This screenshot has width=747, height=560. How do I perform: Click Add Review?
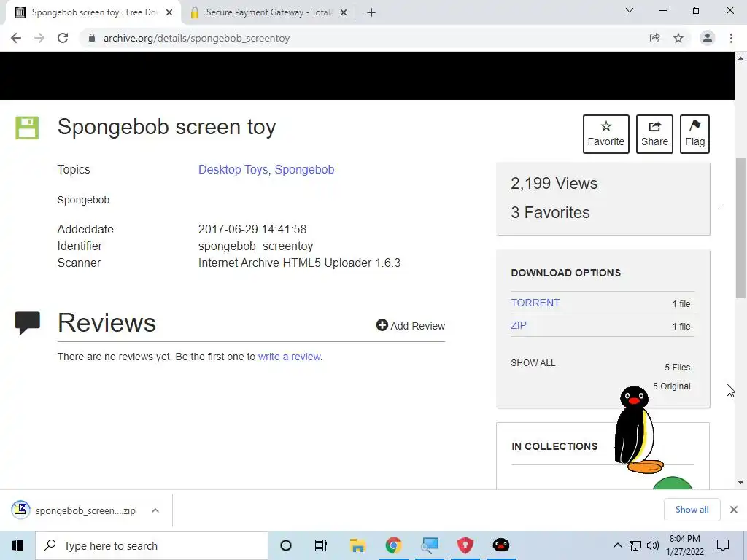(411, 326)
